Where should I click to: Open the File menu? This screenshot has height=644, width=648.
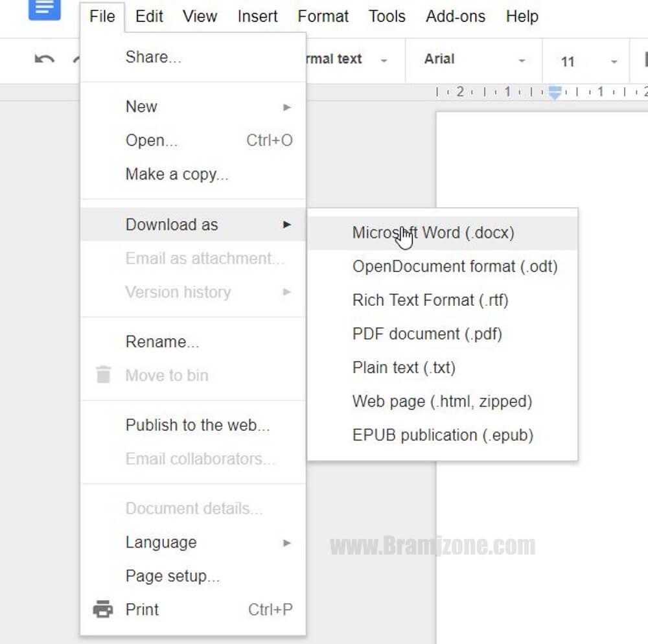click(102, 17)
